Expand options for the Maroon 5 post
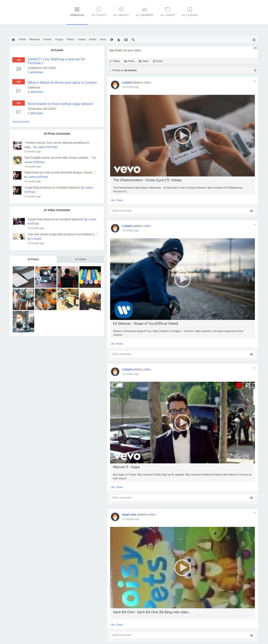268x644 pixels. pyautogui.click(x=254, y=368)
